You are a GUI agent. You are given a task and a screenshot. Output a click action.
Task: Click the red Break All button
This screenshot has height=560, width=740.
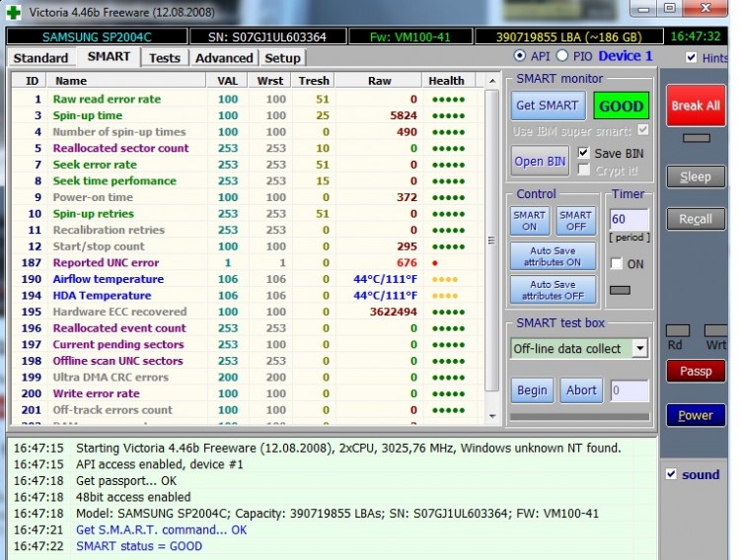(696, 105)
